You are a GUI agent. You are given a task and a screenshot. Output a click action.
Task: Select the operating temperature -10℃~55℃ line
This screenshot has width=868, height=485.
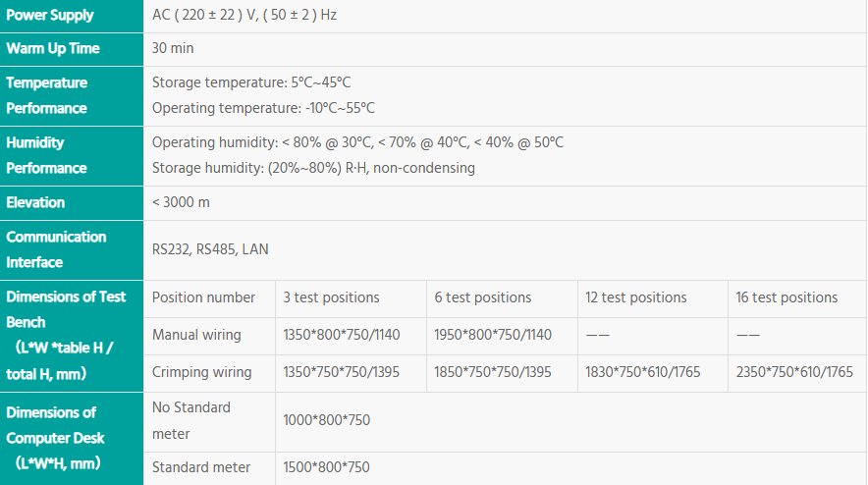pos(263,108)
